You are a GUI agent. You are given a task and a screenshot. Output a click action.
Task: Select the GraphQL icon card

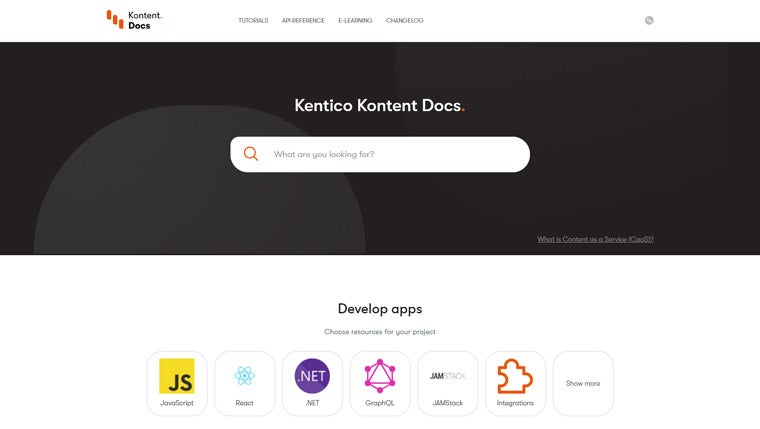380,383
